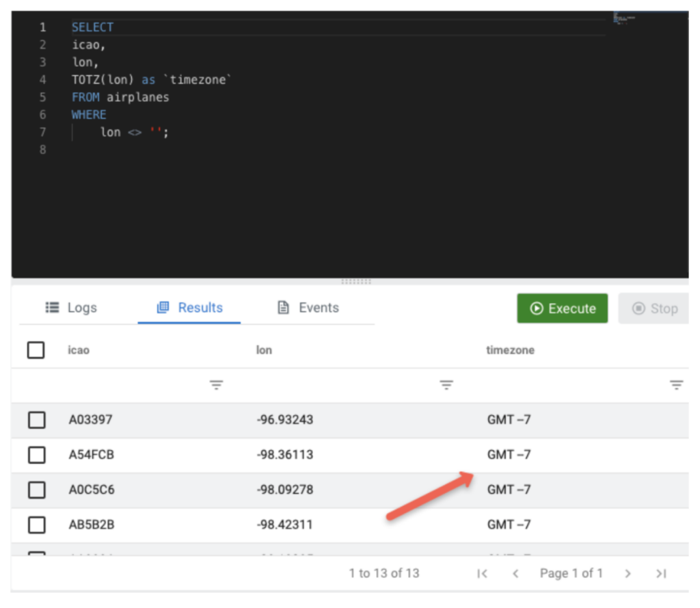The width and height of the screenshot is (700, 608).
Task: Go to the first results page
Action: [482, 574]
